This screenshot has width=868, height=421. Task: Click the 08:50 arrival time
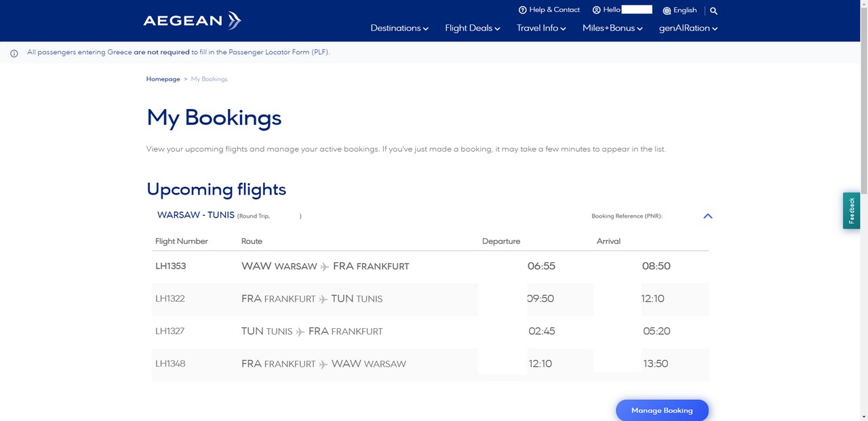point(656,266)
